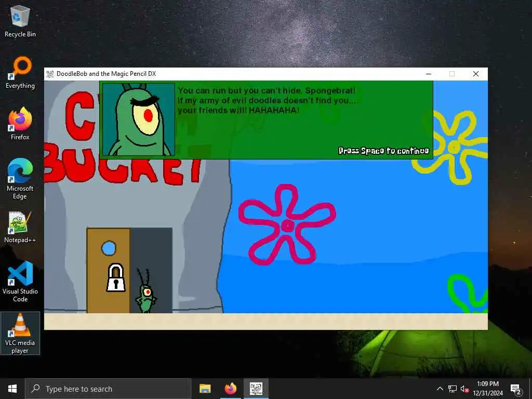This screenshot has height=399, width=532.
Task: Click the 'Press Space to continue' prompt
Action: (x=384, y=151)
